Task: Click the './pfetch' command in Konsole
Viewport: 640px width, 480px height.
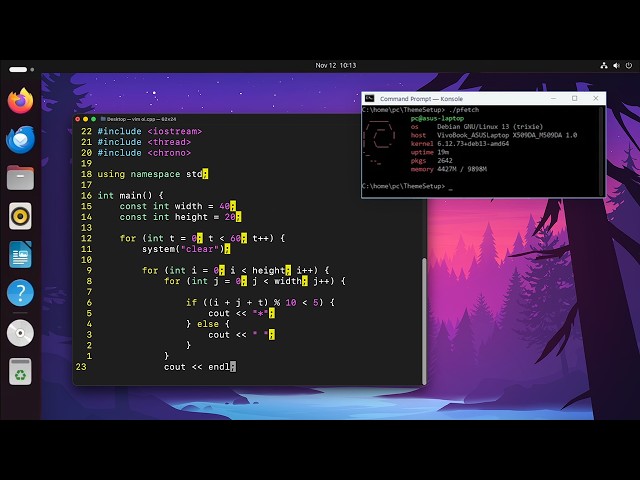Action: [464, 110]
